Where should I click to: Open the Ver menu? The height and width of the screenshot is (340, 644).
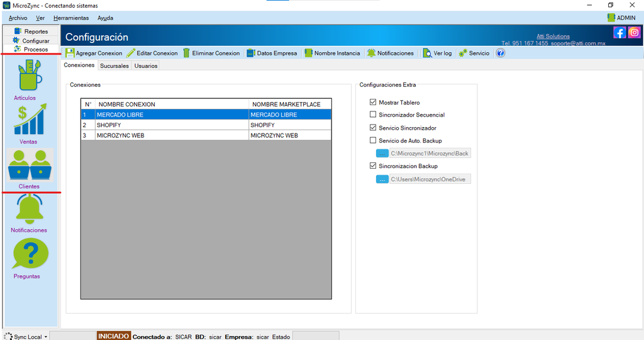[x=40, y=18]
